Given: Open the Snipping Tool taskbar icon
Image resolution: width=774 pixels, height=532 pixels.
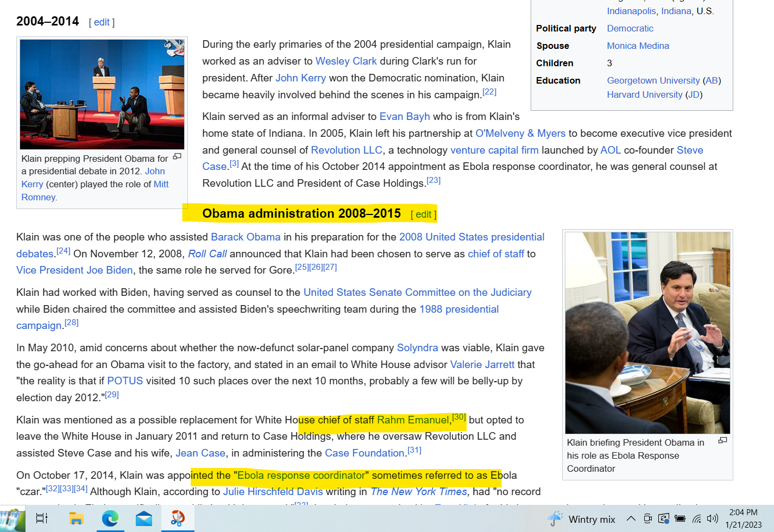Looking at the screenshot, I should (178, 519).
